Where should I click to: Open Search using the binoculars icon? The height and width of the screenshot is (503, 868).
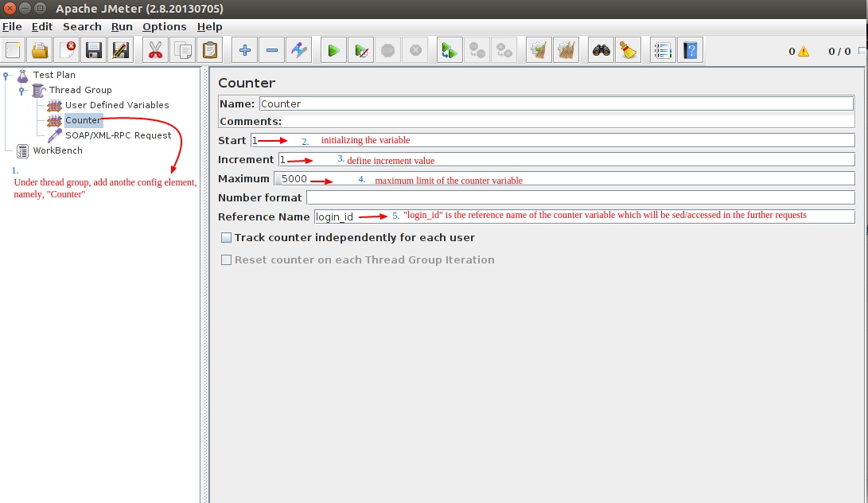click(x=601, y=50)
